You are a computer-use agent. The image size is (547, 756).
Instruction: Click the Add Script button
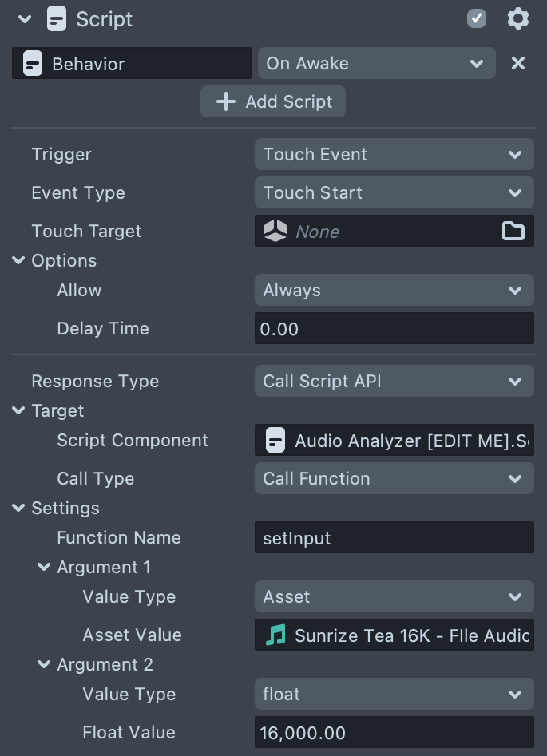coord(273,101)
